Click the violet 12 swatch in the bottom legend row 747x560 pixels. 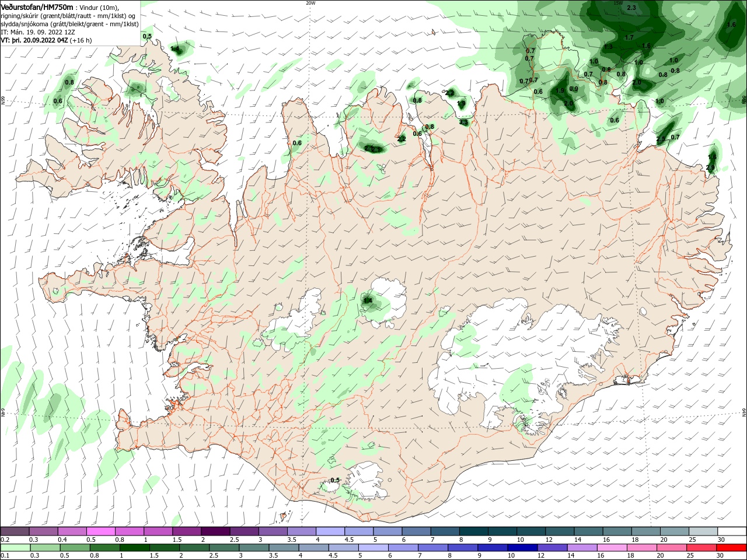click(x=552, y=548)
